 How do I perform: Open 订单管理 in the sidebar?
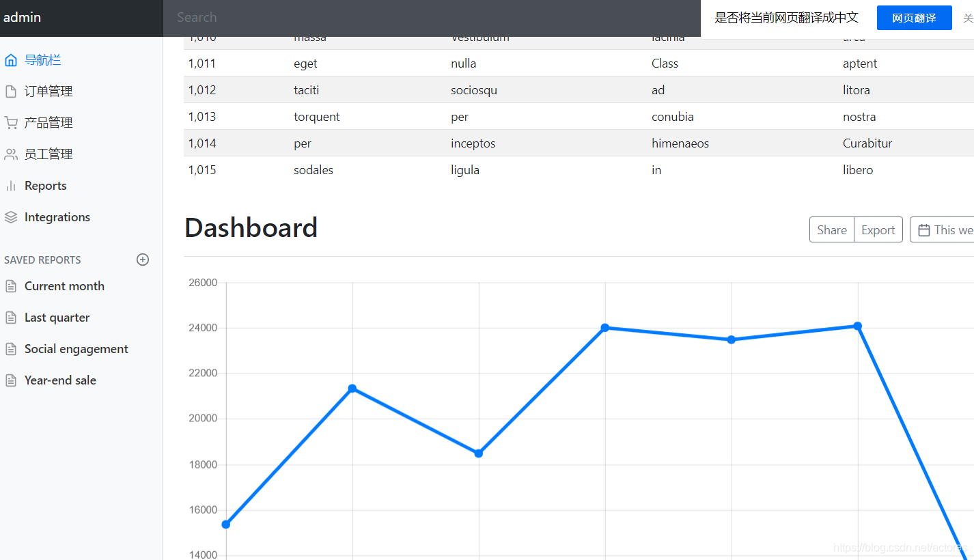[48, 92]
